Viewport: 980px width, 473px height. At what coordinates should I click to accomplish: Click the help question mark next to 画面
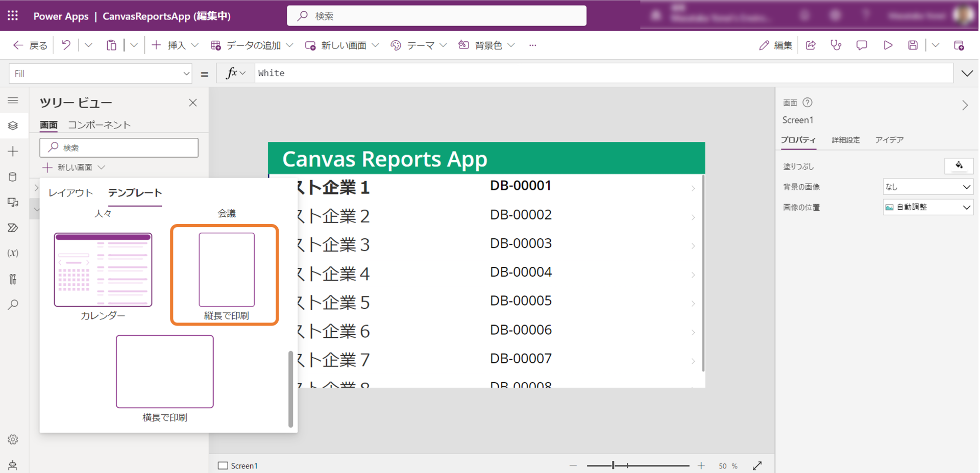point(807,103)
